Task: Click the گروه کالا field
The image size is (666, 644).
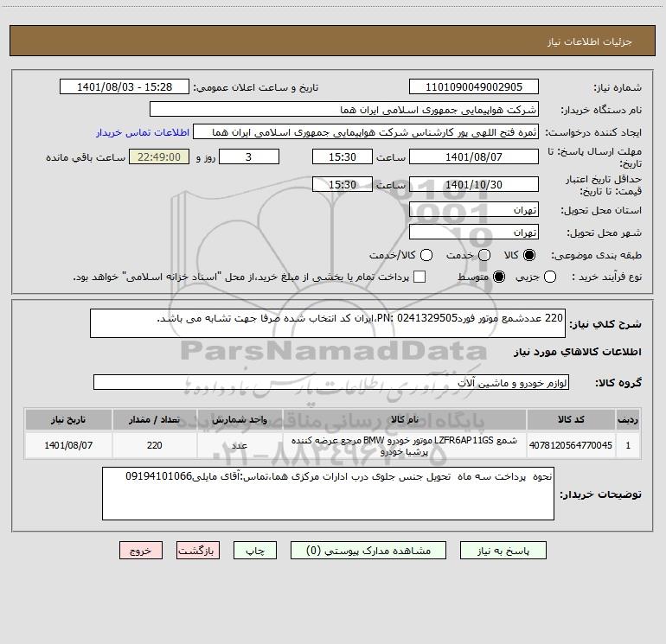Action: (x=331, y=382)
